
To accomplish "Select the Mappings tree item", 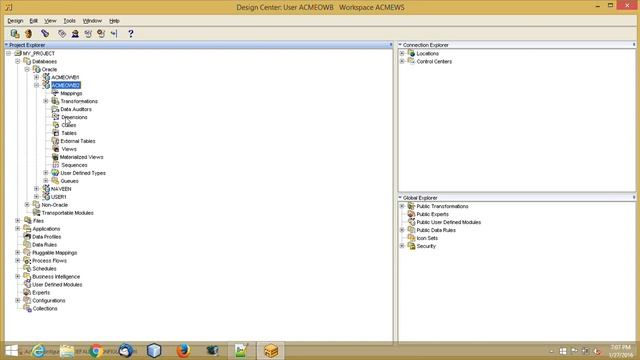I will (71, 93).
